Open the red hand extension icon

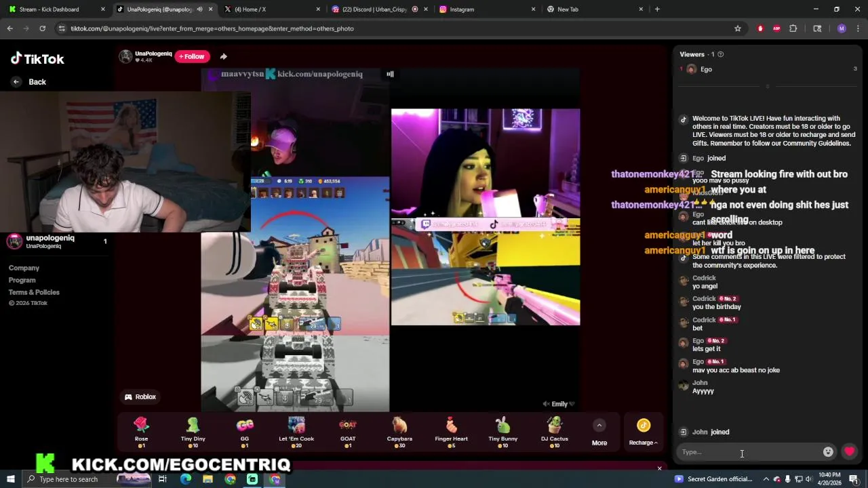click(x=760, y=28)
